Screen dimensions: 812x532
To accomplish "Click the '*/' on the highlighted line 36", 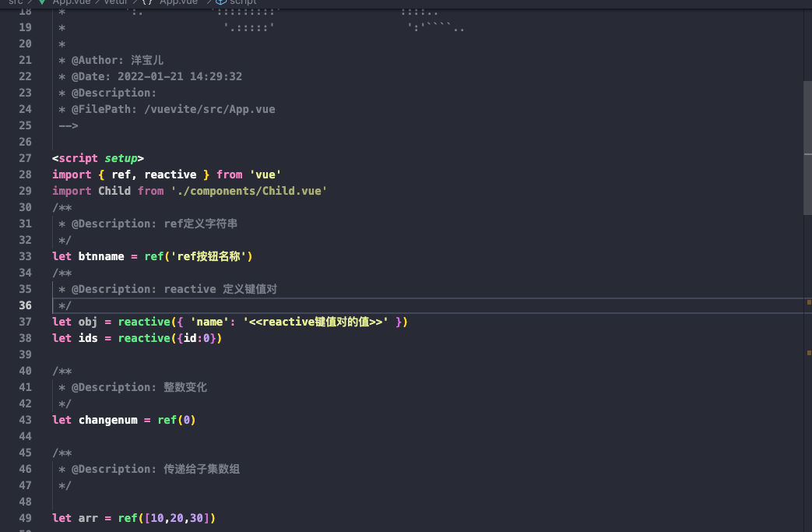I will click(65, 305).
